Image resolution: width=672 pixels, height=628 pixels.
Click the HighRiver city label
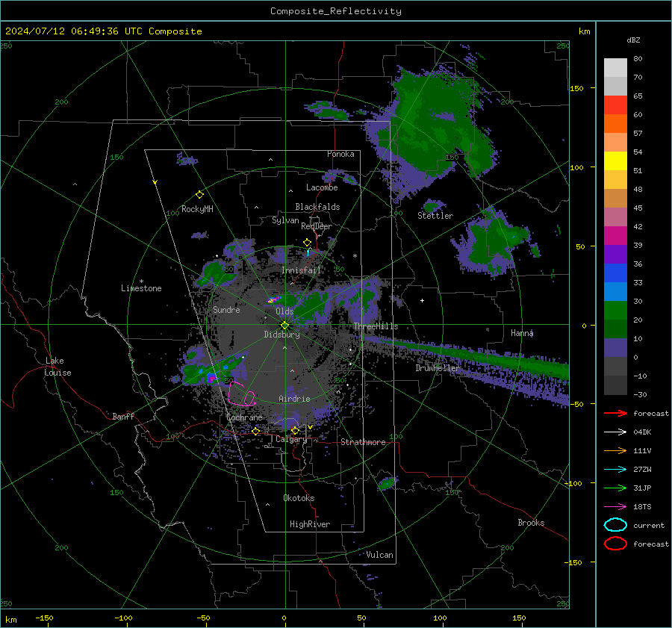310,524
